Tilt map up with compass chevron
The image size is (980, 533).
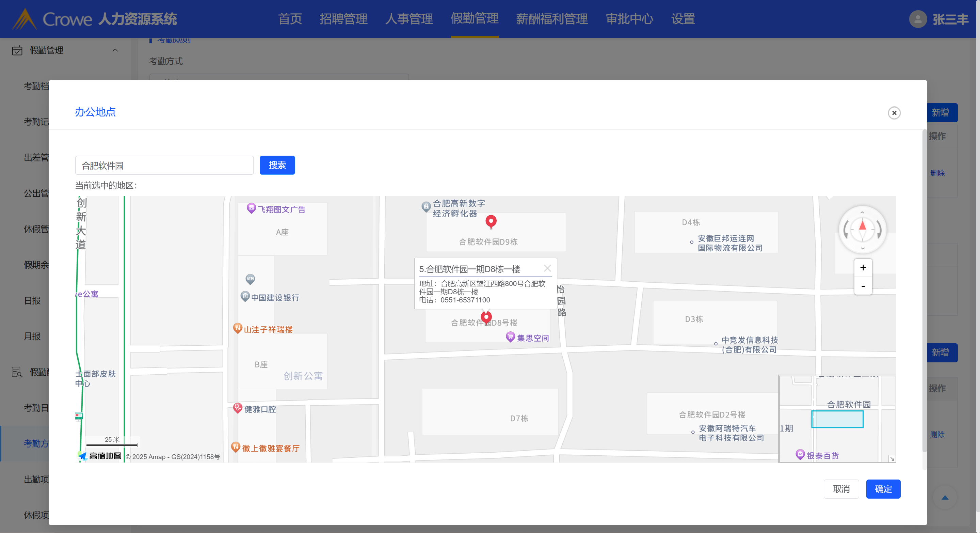click(863, 213)
